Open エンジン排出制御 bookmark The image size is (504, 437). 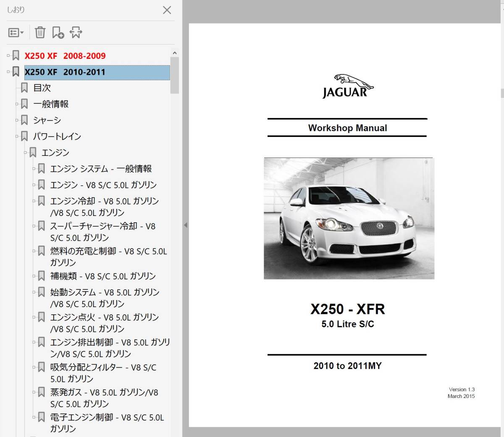[x=110, y=348]
